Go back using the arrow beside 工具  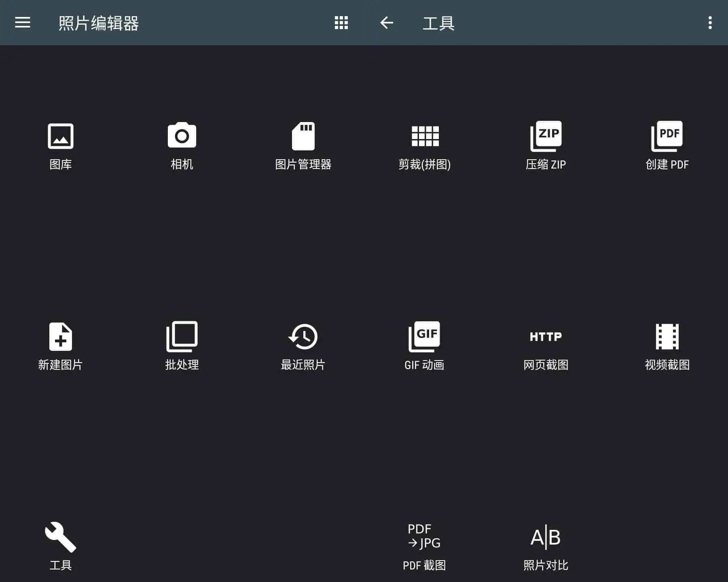pos(387,23)
